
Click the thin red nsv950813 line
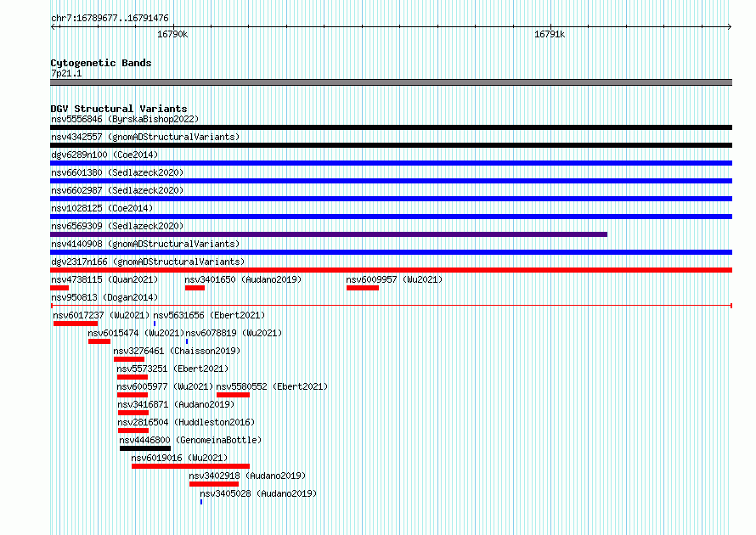pyautogui.click(x=392, y=306)
